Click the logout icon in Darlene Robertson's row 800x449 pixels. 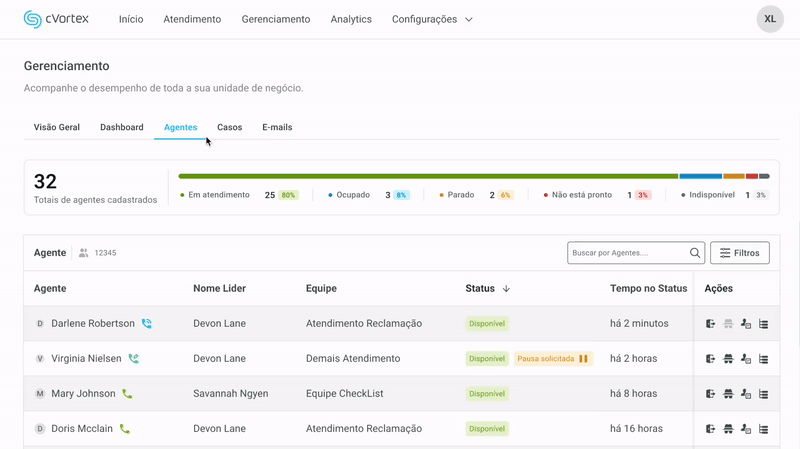(x=710, y=323)
